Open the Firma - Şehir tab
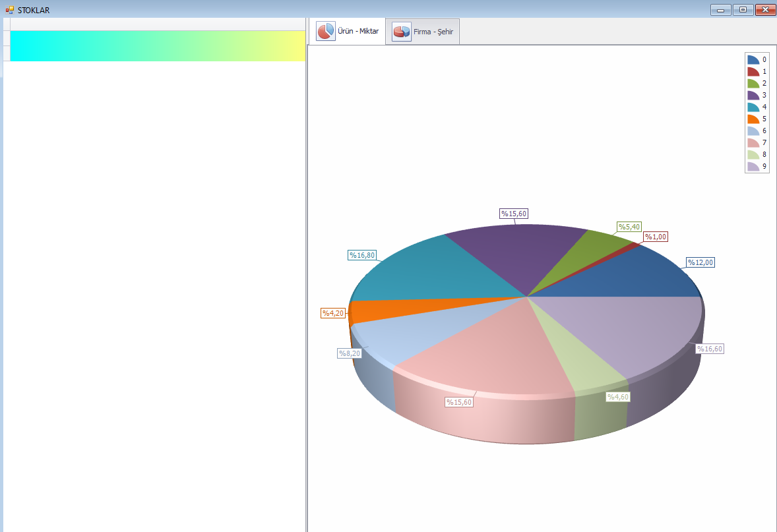The height and width of the screenshot is (532, 777). (423, 32)
